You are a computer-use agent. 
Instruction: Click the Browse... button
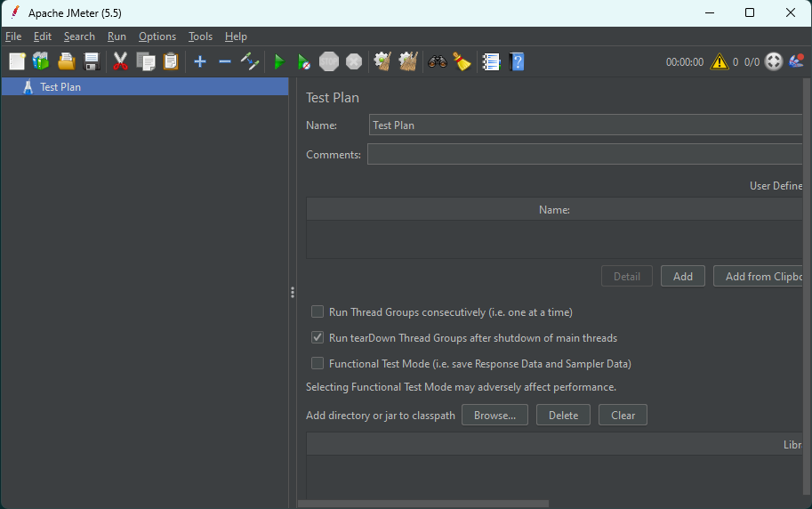click(x=494, y=416)
